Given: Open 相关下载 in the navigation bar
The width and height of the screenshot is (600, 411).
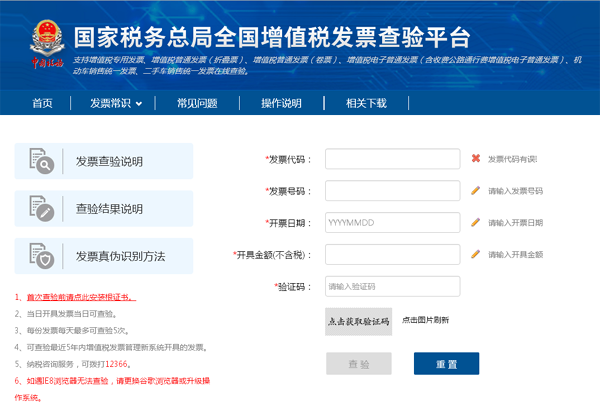Looking at the screenshot, I should pyautogui.click(x=366, y=103).
